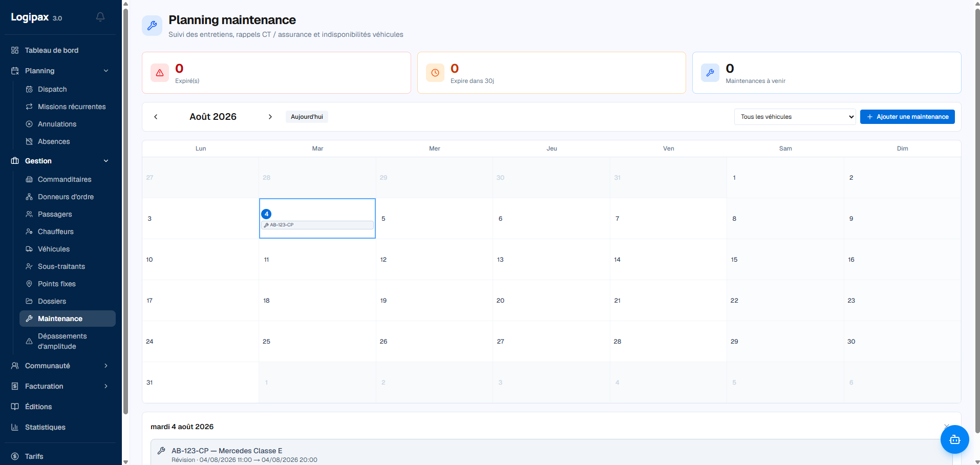Open the chatbot assistant floating button
The width and height of the screenshot is (980, 465).
954,439
